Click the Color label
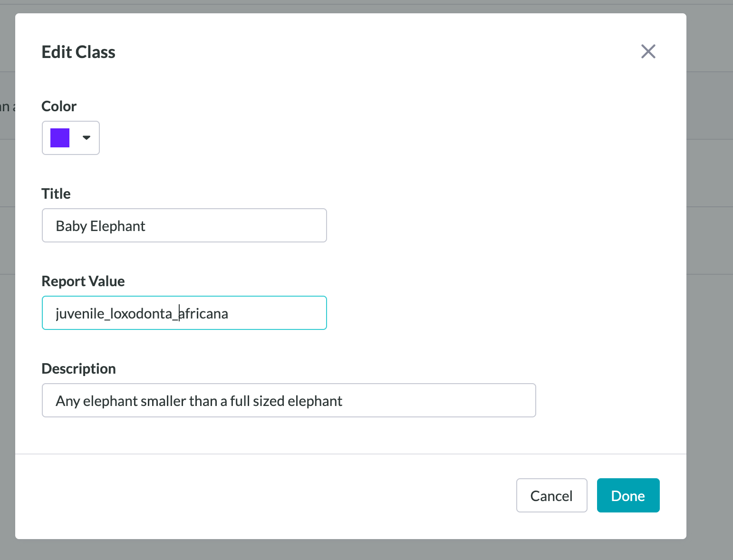 click(59, 106)
